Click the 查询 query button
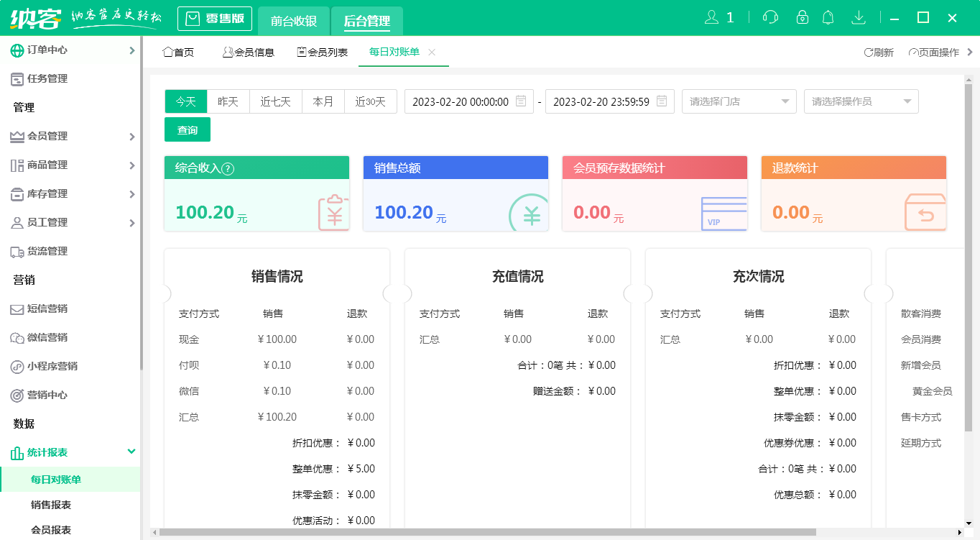 187,129
